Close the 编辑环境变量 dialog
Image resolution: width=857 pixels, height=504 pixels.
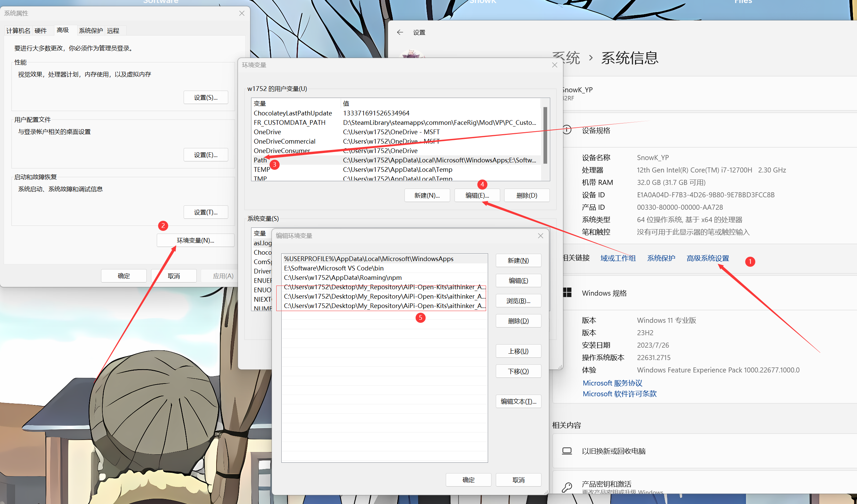click(540, 236)
